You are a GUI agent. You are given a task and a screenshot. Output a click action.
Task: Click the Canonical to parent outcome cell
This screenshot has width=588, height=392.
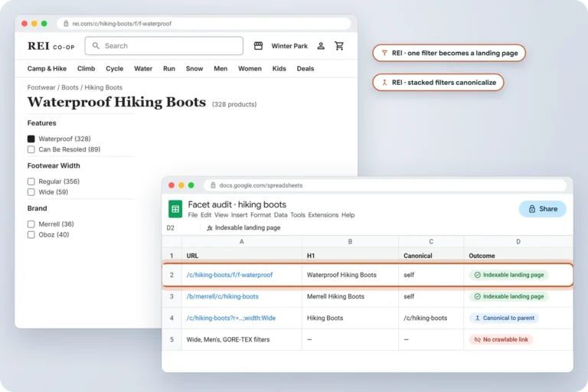[x=518, y=318]
